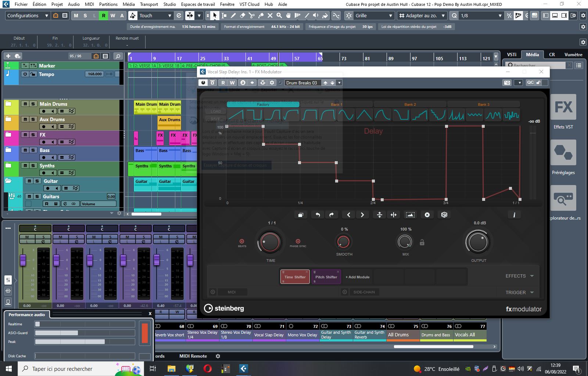This screenshot has width=588, height=376.
Task: Open the Configurations dropdown
Action: [x=28, y=15]
